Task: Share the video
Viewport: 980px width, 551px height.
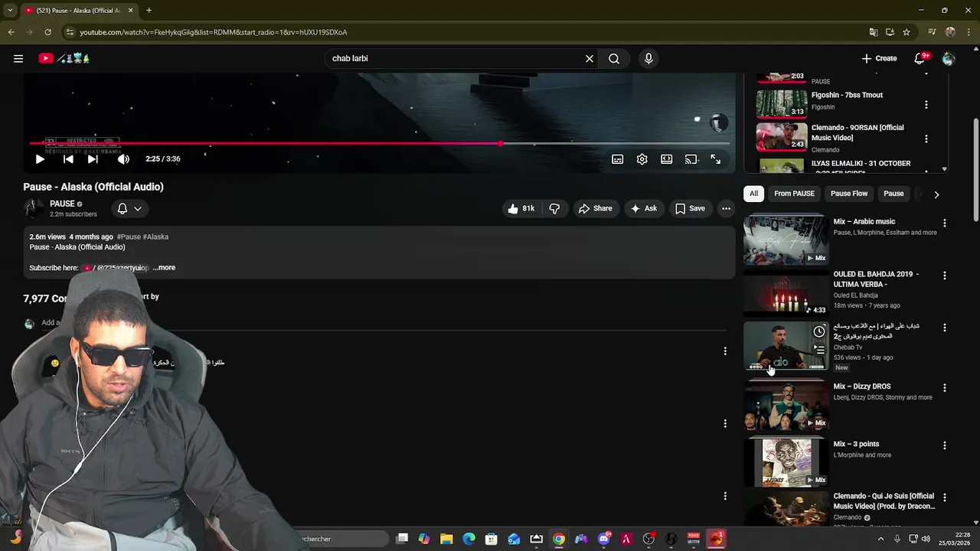Action: [x=595, y=208]
